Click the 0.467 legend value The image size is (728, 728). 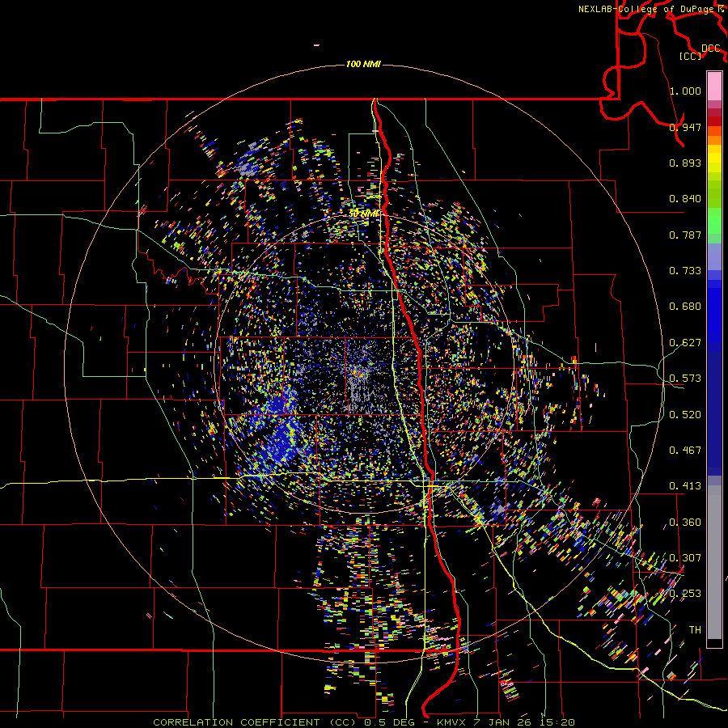pos(685,451)
